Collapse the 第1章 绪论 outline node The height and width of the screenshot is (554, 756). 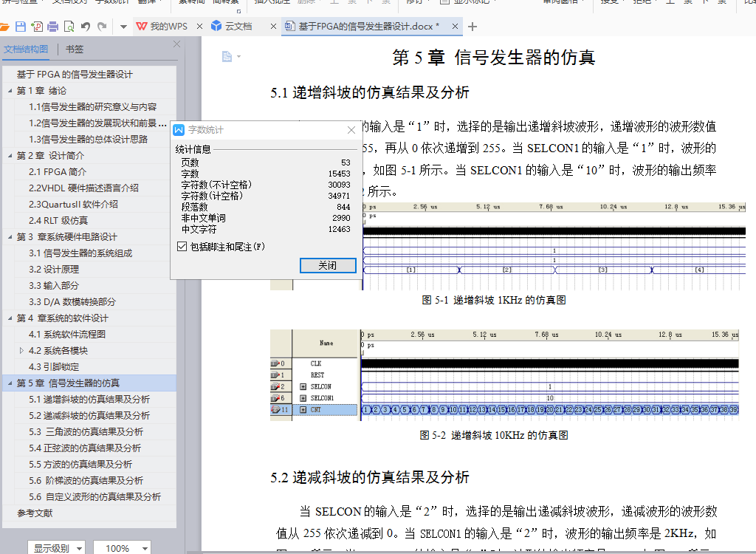[x=10, y=91]
